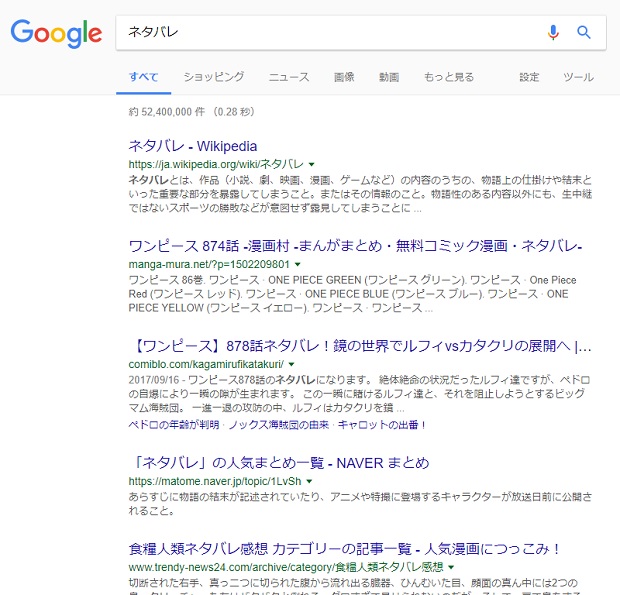Expand dropdown arrow beside manga-mura.net URL
Image resolution: width=620 pixels, height=595 pixels.
click(x=298, y=264)
